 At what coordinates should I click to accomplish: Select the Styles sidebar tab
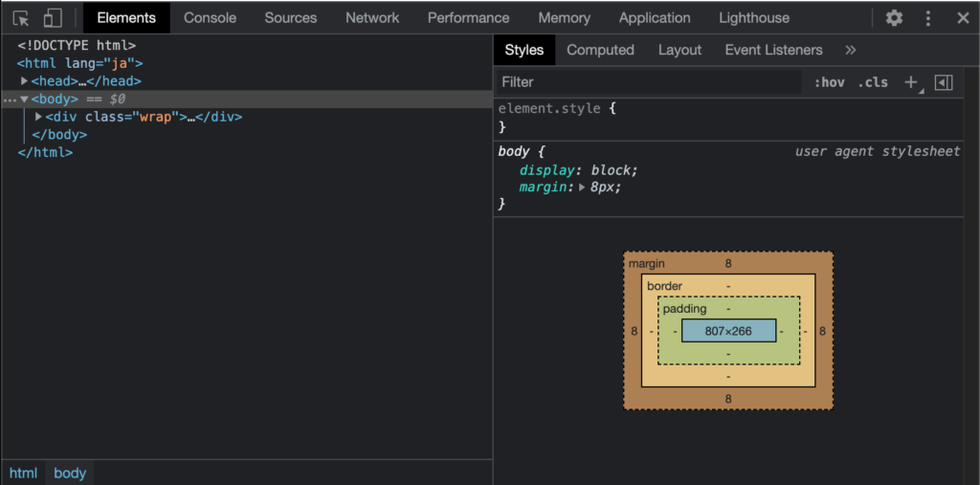524,50
